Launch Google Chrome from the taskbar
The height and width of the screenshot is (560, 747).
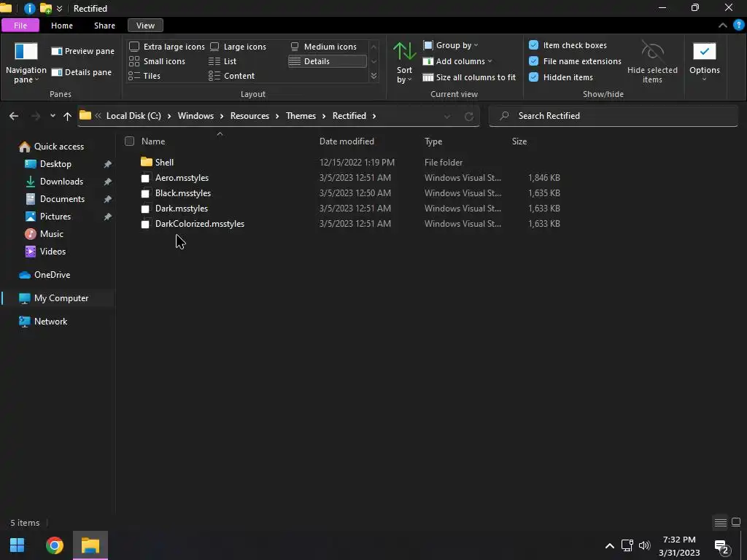[x=54, y=545]
